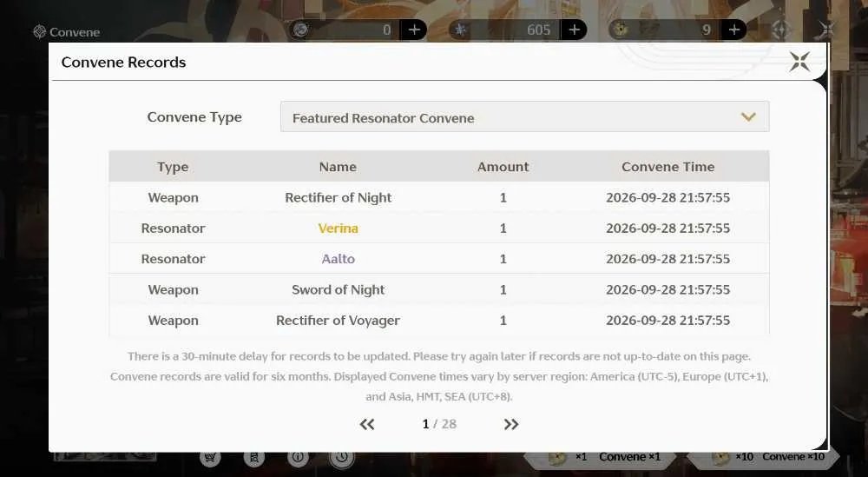The image size is (868, 477).
Task: Click the Lunite balance value 0
Action: pyautogui.click(x=387, y=30)
